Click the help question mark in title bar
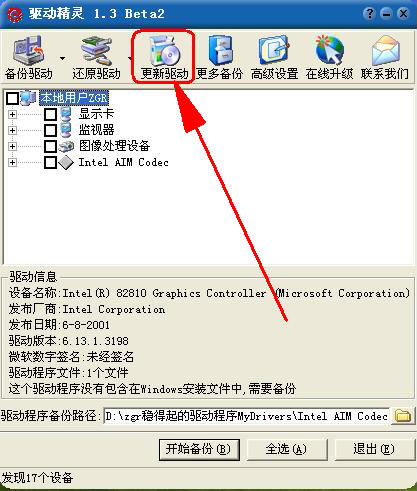The image size is (417, 491). coord(369,14)
